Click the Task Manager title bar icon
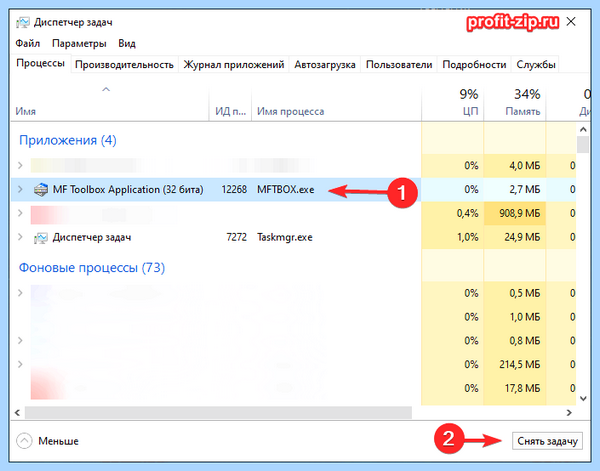The width and height of the screenshot is (600, 471). tap(23, 23)
